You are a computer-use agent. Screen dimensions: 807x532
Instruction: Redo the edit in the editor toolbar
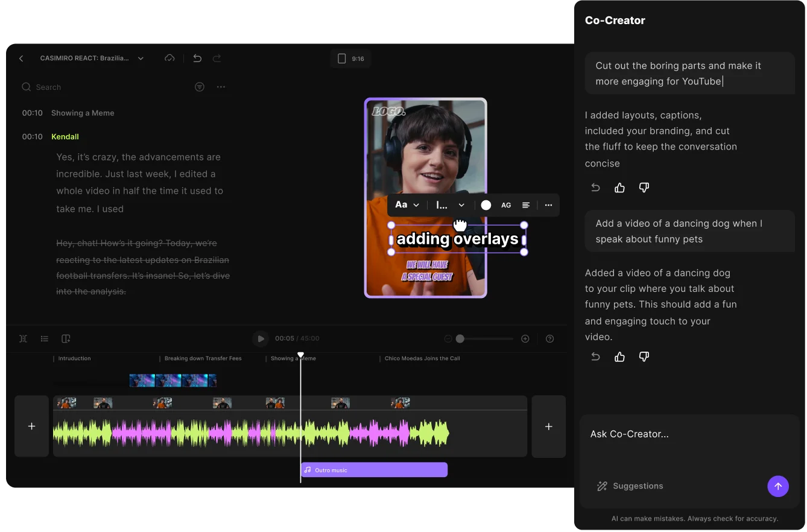(217, 58)
